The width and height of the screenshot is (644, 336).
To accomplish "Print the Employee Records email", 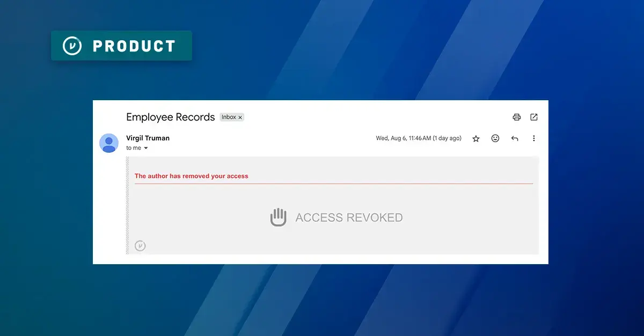I will (x=516, y=117).
